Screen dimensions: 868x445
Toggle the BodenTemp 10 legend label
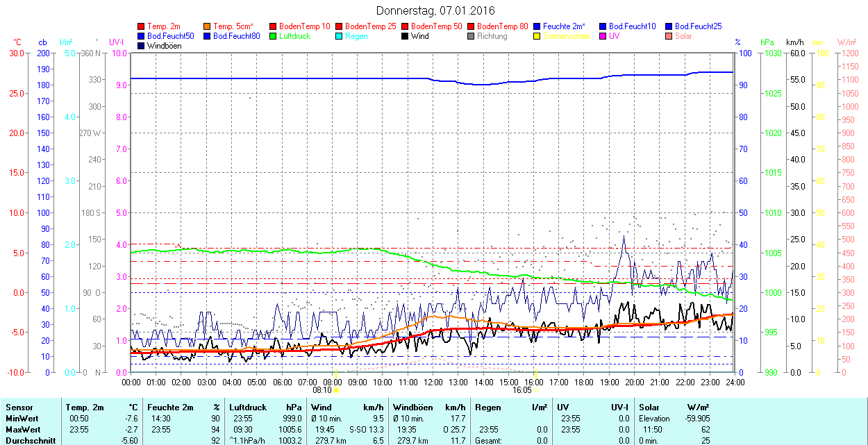(x=304, y=26)
